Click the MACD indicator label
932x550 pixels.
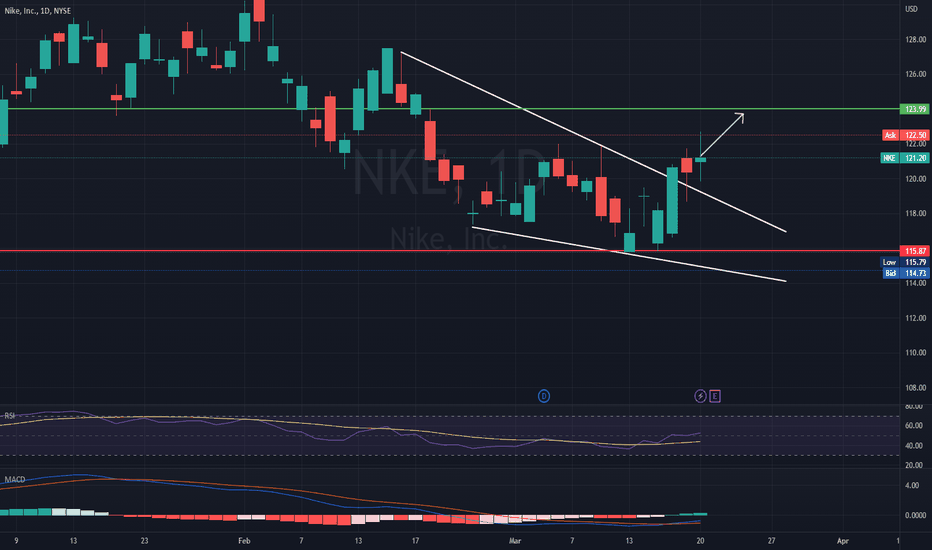(15, 479)
